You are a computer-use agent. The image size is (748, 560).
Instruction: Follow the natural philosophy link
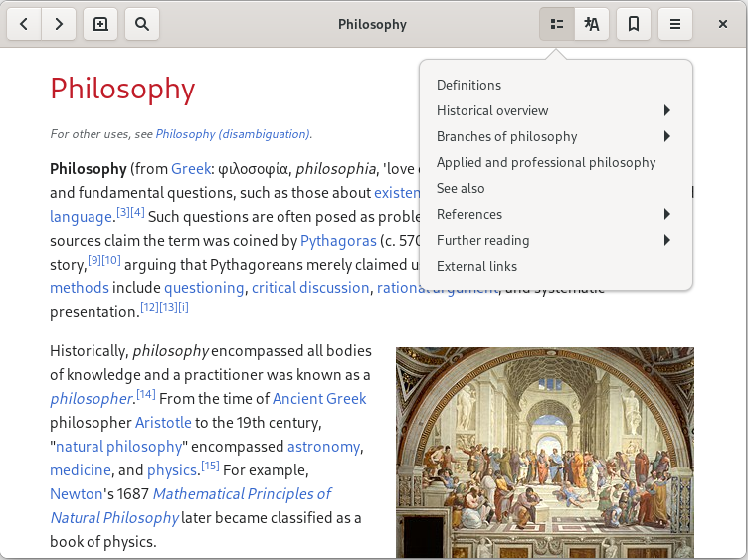(x=118, y=447)
